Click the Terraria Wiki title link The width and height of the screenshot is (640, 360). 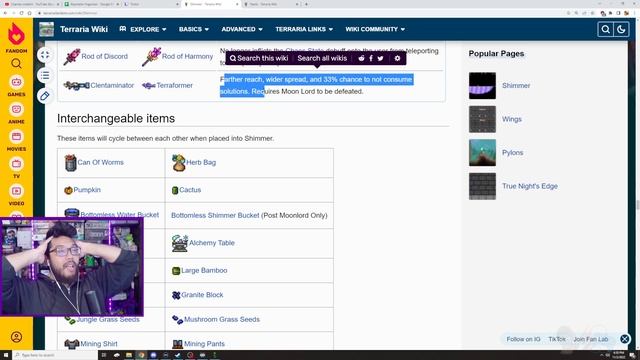pos(84,29)
